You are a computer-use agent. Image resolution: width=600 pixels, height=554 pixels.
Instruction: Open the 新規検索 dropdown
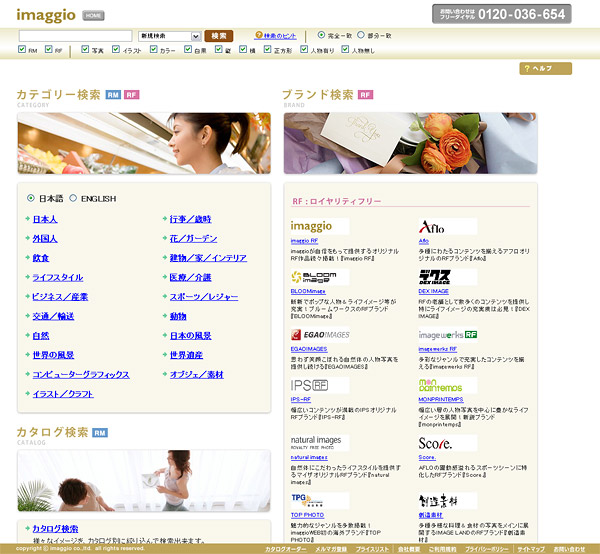[170, 35]
